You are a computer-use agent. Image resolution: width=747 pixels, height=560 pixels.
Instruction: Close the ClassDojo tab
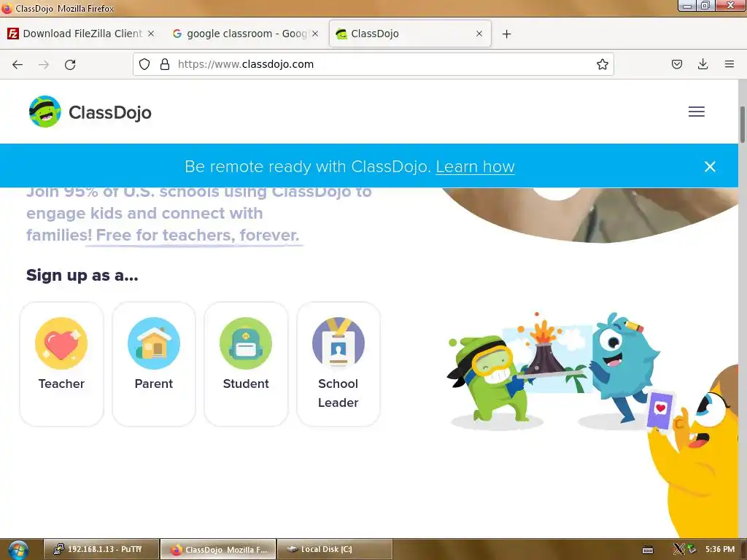(x=479, y=34)
